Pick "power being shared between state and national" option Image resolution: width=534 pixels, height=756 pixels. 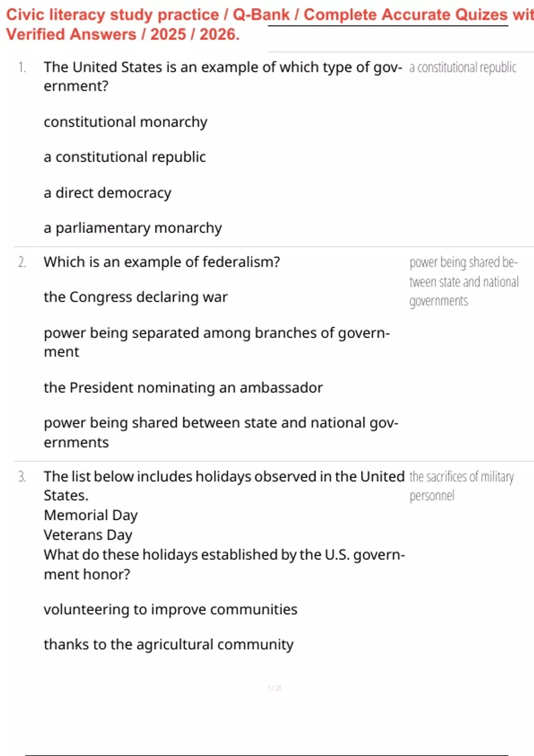221,432
